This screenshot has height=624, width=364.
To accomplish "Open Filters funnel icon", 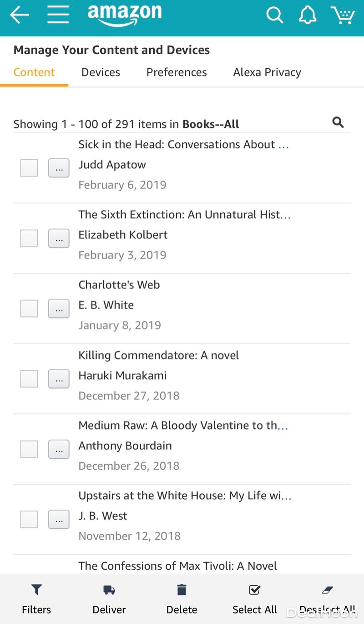I will (x=36, y=590).
